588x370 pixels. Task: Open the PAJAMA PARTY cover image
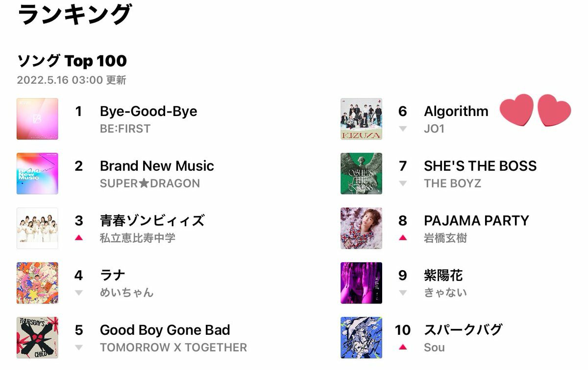coord(361,229)
